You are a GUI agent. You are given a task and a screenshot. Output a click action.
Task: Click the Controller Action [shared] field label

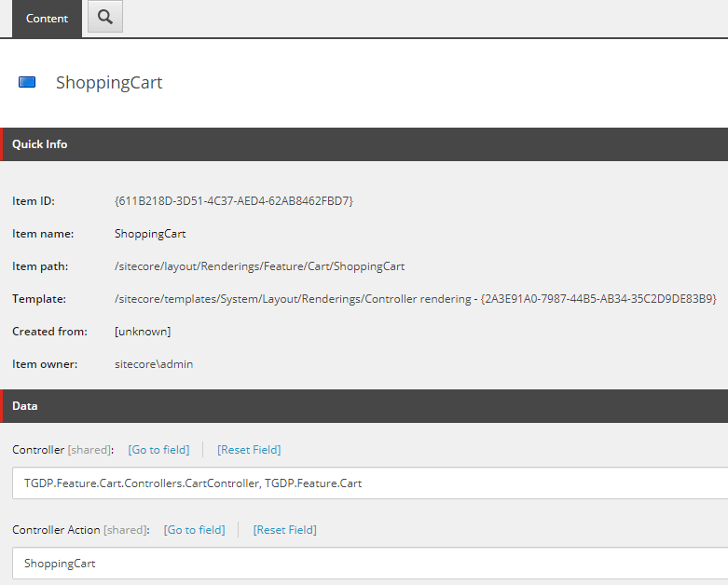[79, 530]
